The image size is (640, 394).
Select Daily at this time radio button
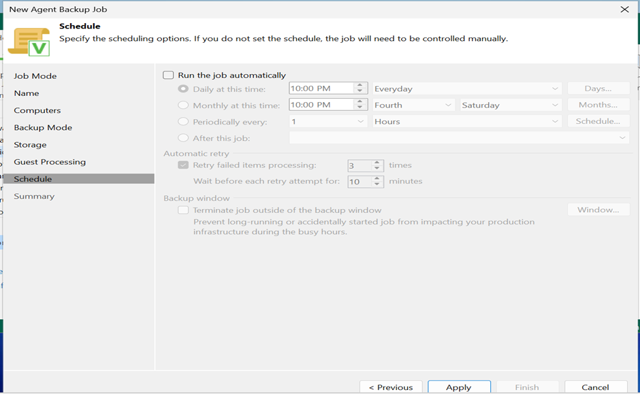(x=183, y=89)
